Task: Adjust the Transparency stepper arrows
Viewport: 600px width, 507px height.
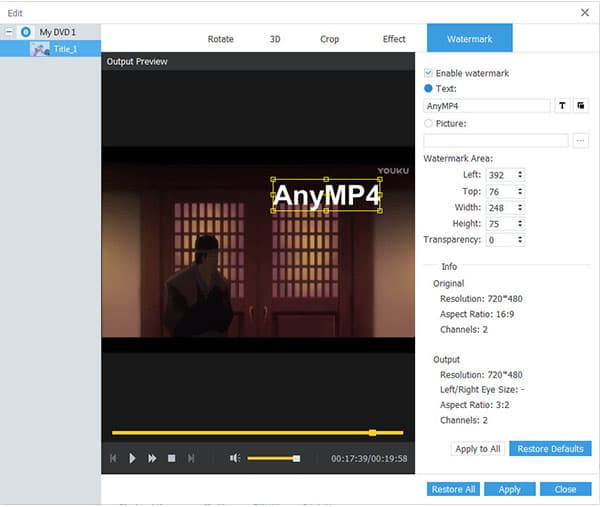Action: point(520,240)
